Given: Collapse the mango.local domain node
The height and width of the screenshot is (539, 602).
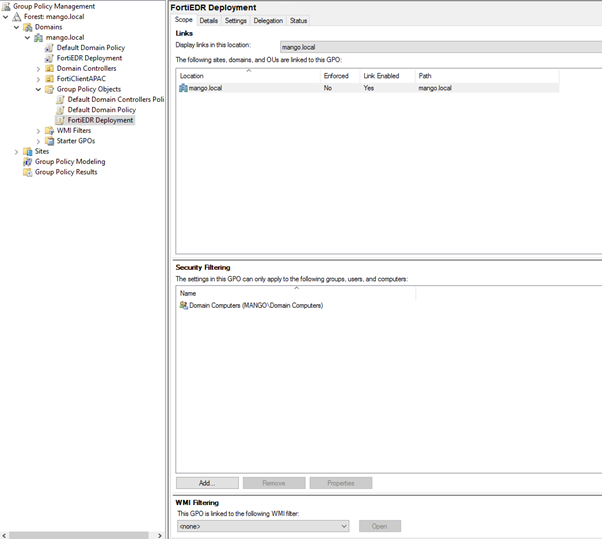Looking at the screenshot, I should tap(27, 38).
